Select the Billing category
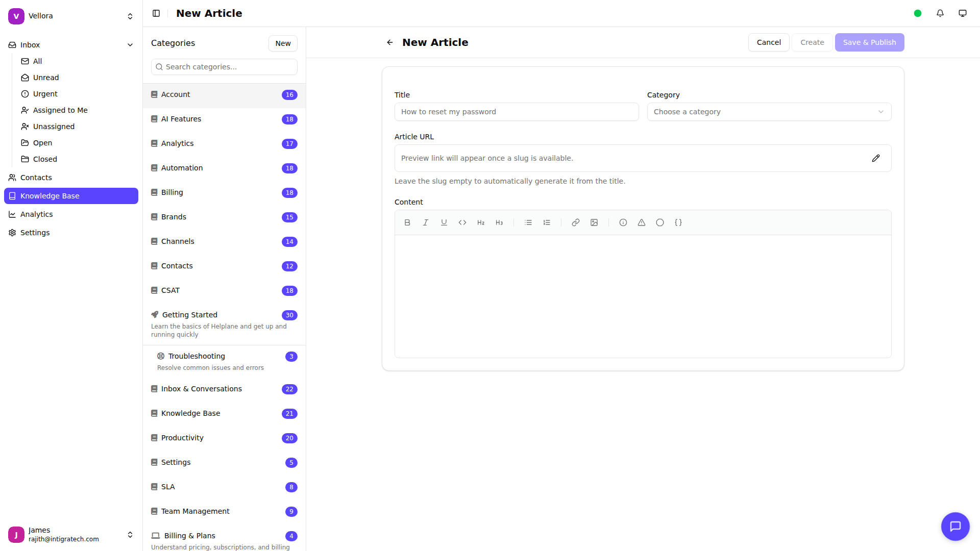Screen dimensions: 980x551 [x=224, y=193]
